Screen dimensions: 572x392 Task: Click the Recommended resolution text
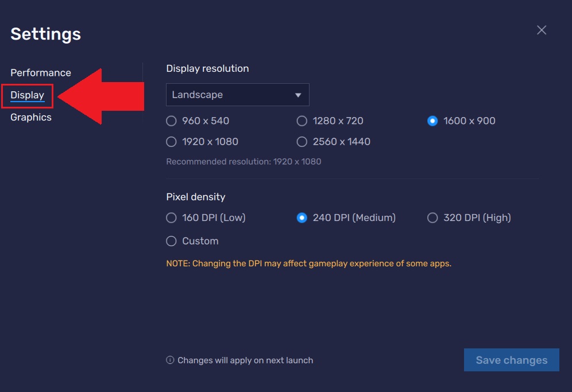click(x=244, y=161)
